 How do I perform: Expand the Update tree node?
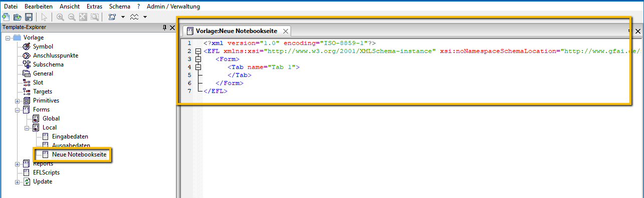click(x=18, y=181)
